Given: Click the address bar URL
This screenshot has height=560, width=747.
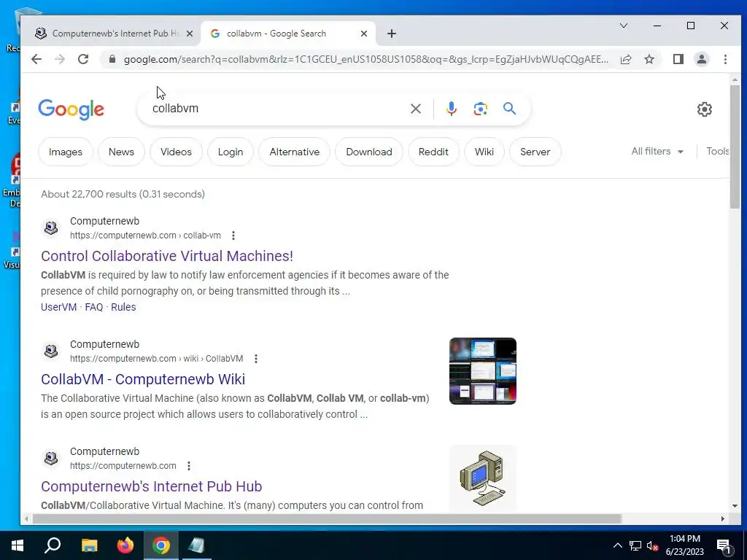Looking at the screenshot, I should (366, 59).
